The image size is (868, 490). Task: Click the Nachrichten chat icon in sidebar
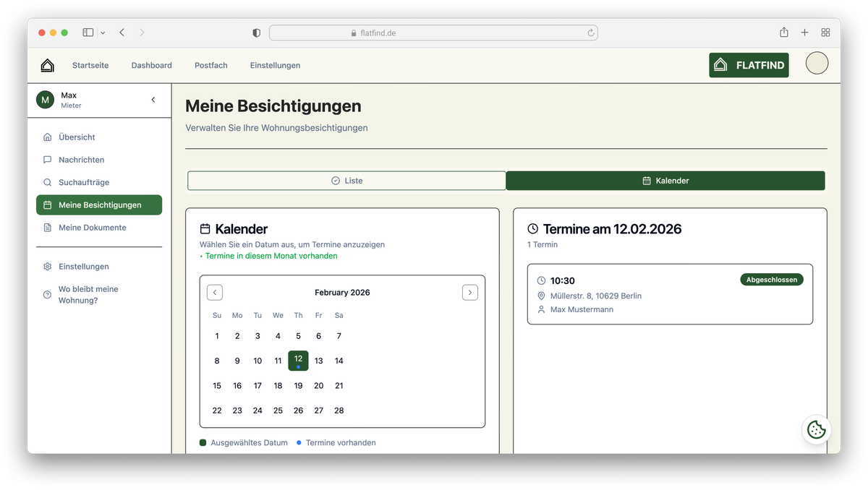(x=47, y=160)
